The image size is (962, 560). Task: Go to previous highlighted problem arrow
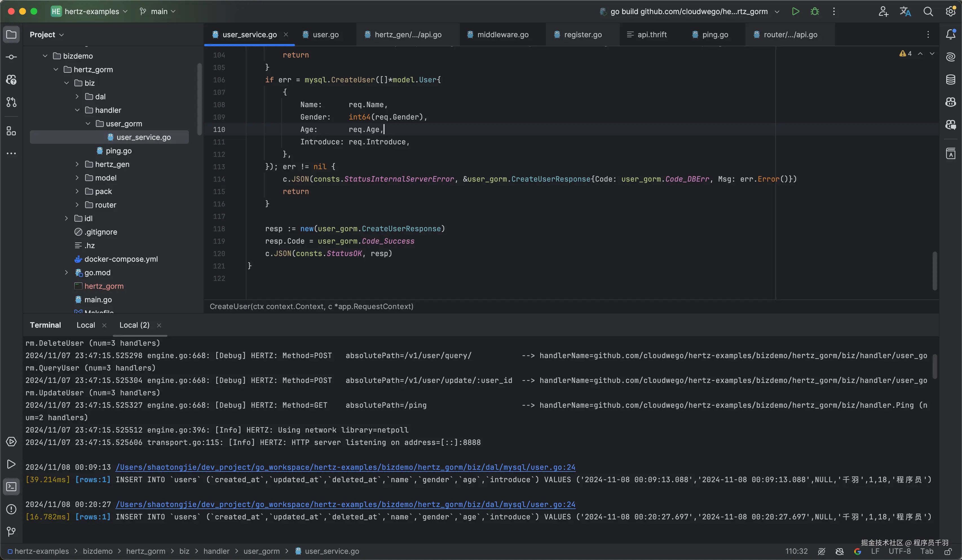tap(920, 54)
